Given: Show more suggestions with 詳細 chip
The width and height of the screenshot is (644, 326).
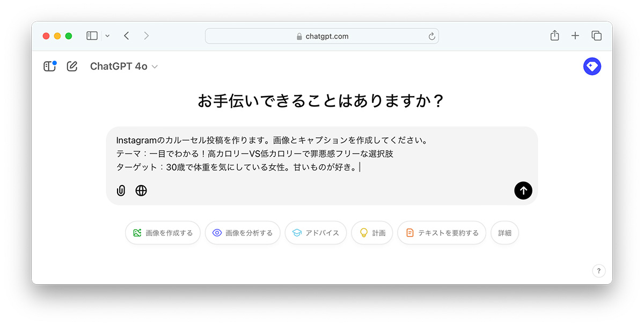Looking at the screenshot, I should click(x=504, y=233).
